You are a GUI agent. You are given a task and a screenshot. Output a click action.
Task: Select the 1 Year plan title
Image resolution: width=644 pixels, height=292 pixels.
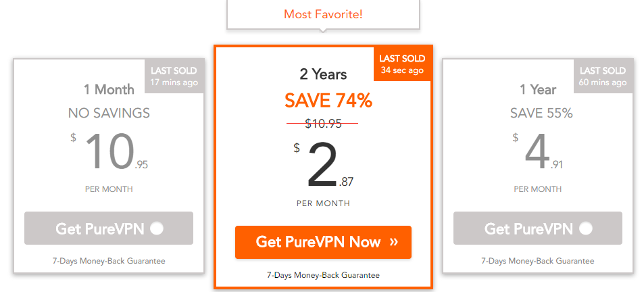click(538, 89)
